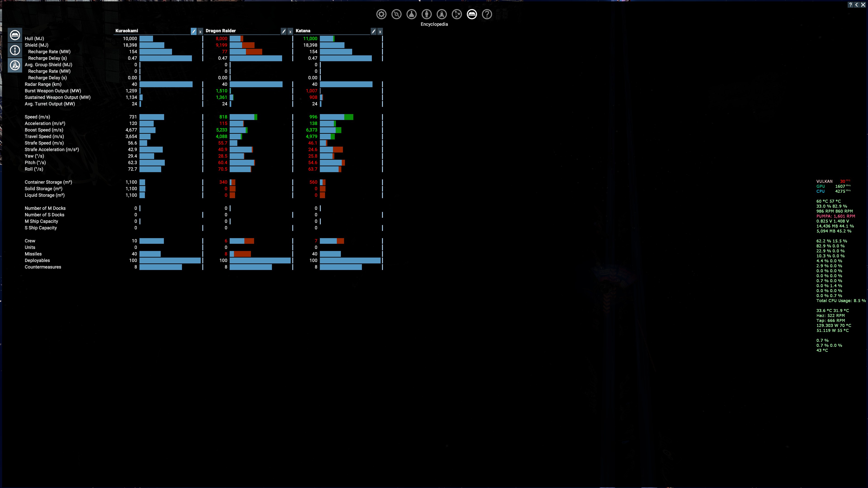
Task: Click the Shield (MJ) row label
Action: [x=36, y=45]
